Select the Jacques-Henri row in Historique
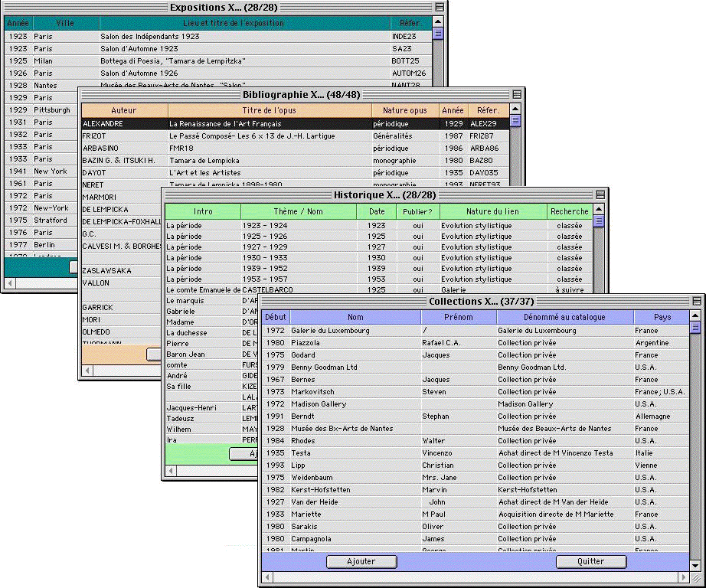This screenshot has width=706, height=588. click(x=212, y=408)
